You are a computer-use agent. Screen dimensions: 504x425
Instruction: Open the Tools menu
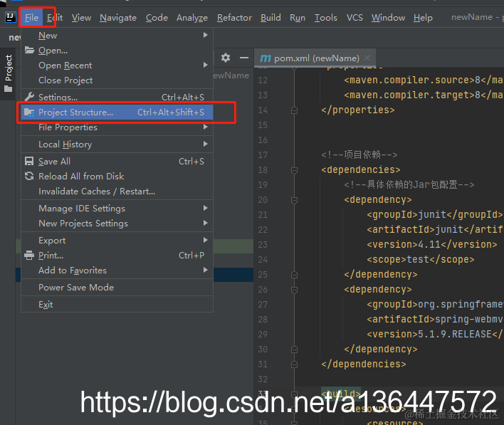[x=325, y=17]
